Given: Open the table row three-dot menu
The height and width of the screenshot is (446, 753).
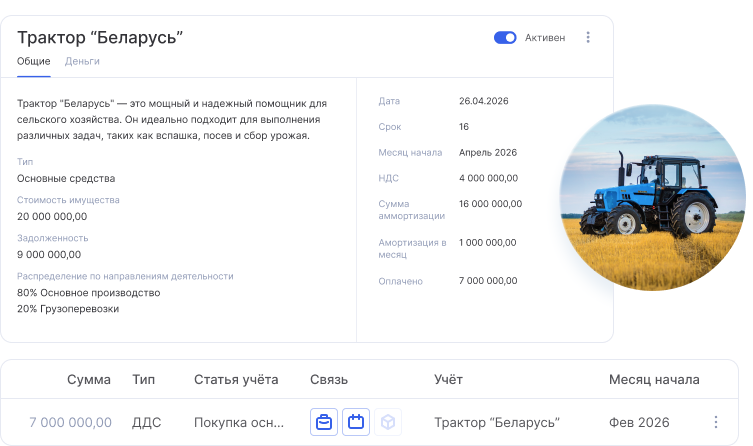Looking at the screenshot, I should (x=715, y=422).
